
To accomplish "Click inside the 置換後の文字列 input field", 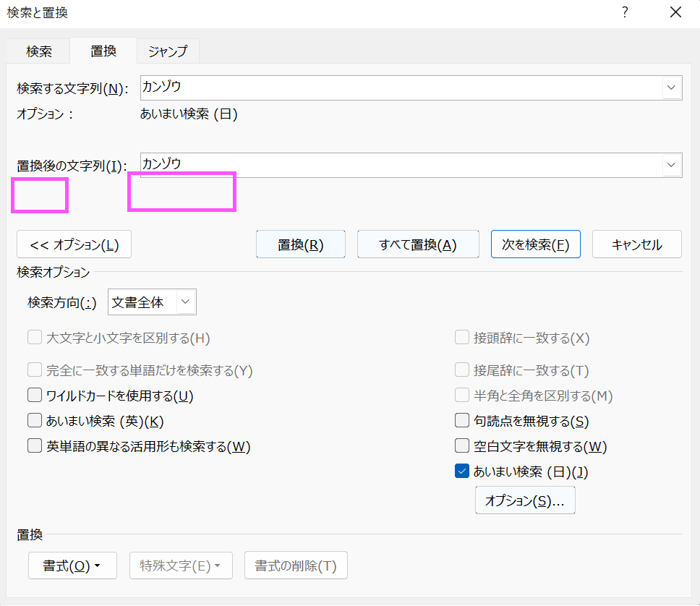I will [x=401, y=165].
